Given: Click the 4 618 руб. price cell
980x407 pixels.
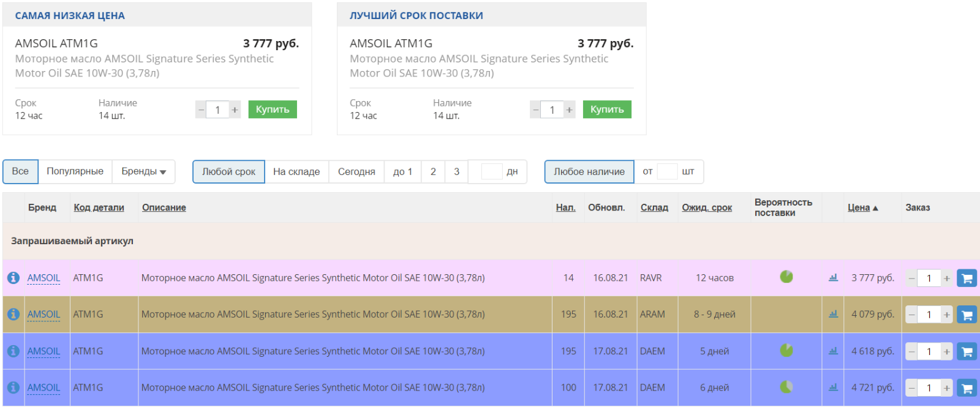Looking at the screenshot, I should click(872, 351).
